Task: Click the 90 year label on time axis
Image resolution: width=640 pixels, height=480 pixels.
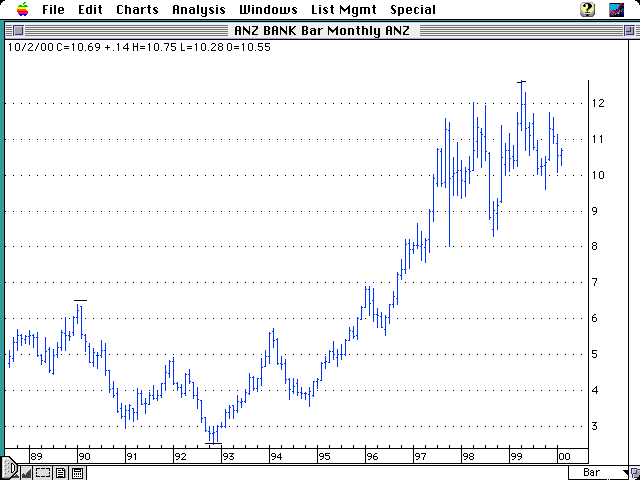Action: 84,456
